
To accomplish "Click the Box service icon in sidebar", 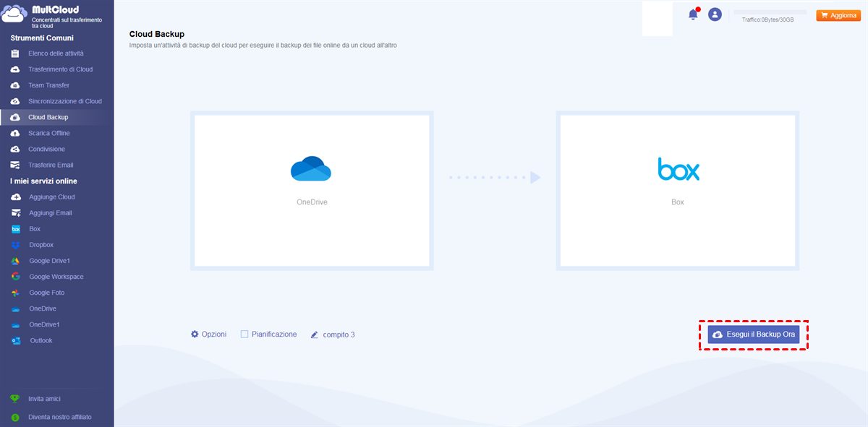I will coord(15,229).
